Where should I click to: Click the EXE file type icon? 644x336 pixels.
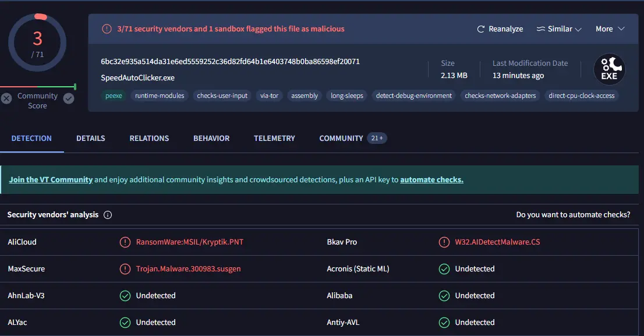[x=610, y=69]
